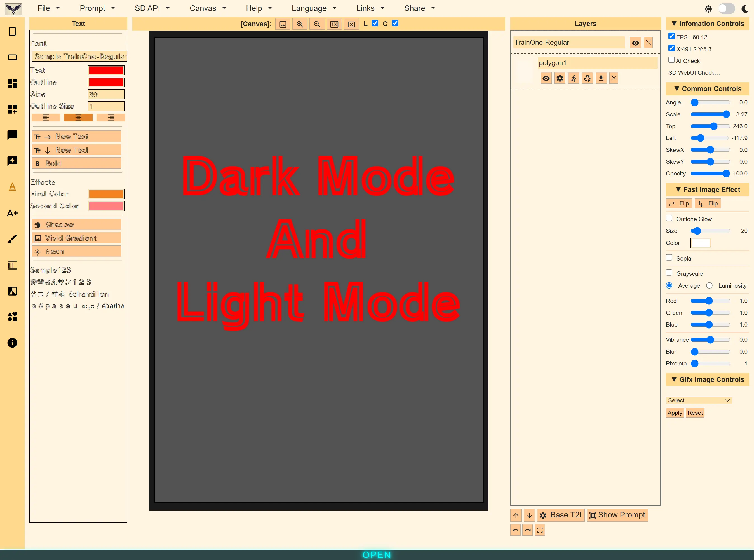754x560 pixels.
Task: Open the Canvas menu
Action: tap(207, 8)
